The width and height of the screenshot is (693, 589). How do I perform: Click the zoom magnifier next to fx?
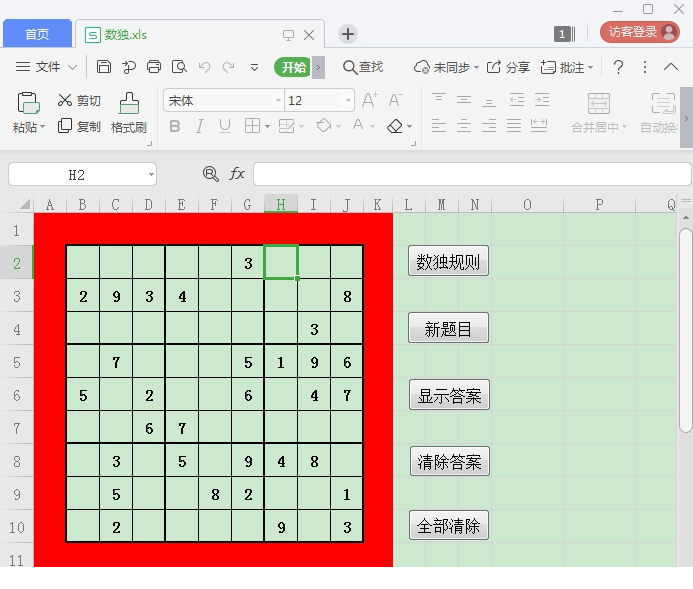tap(210, 174)
